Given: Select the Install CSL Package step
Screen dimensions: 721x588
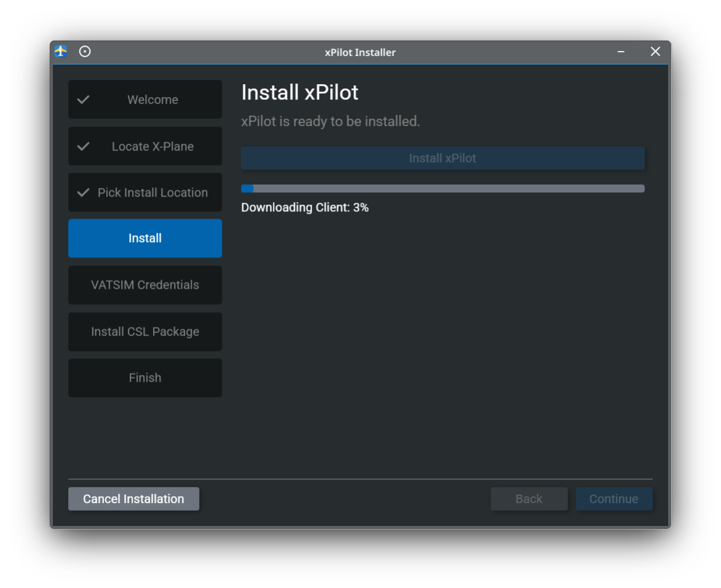Looking at the screenshot, I should [x=145, y=331].
